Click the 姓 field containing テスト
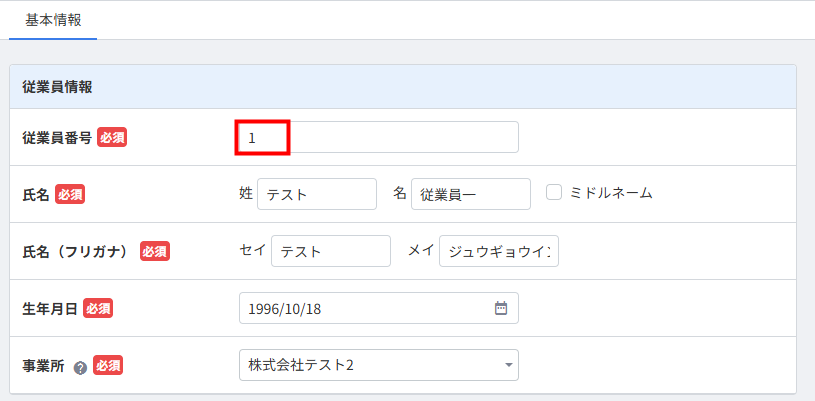This screenshot has height=401, width=815. click(x=316, y=194)
